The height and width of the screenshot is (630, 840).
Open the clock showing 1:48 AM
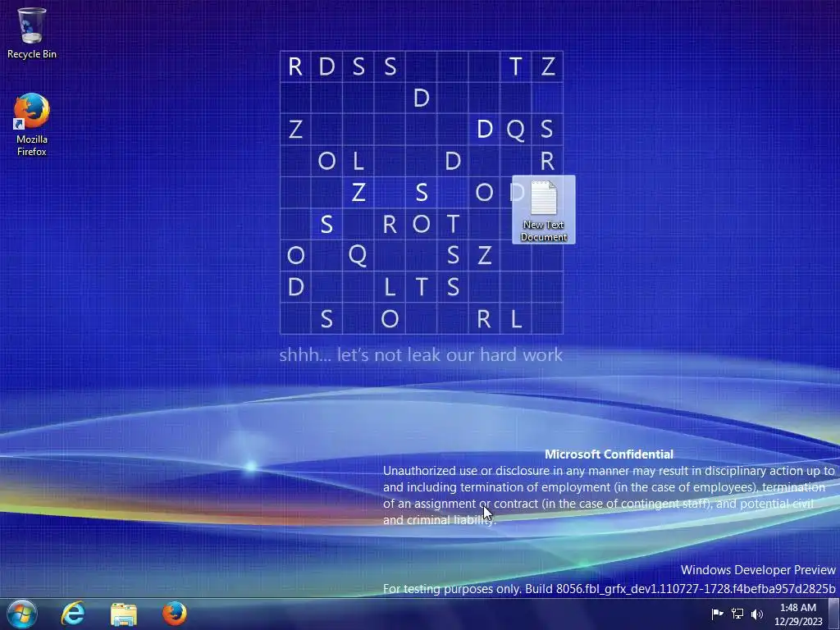coord(798,614)
